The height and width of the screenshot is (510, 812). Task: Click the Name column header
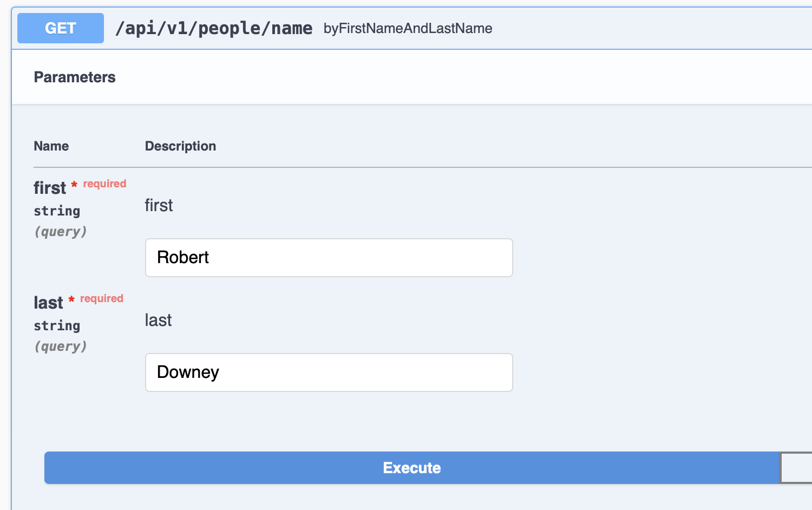[51, 146]
